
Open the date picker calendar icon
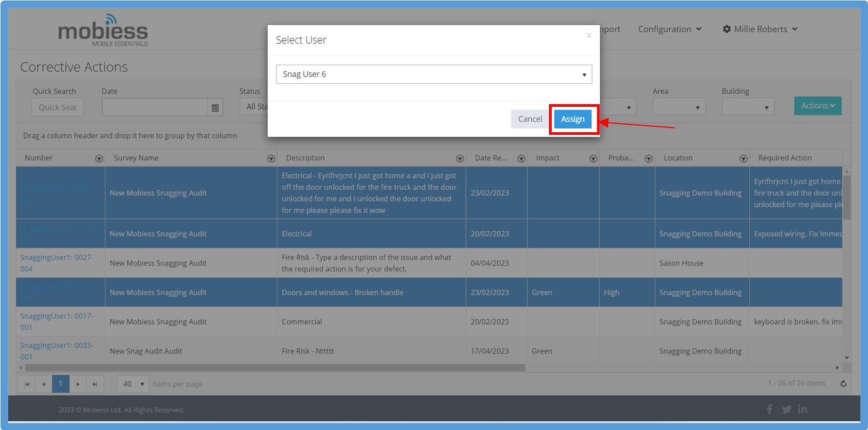click(x=215, y=108)
